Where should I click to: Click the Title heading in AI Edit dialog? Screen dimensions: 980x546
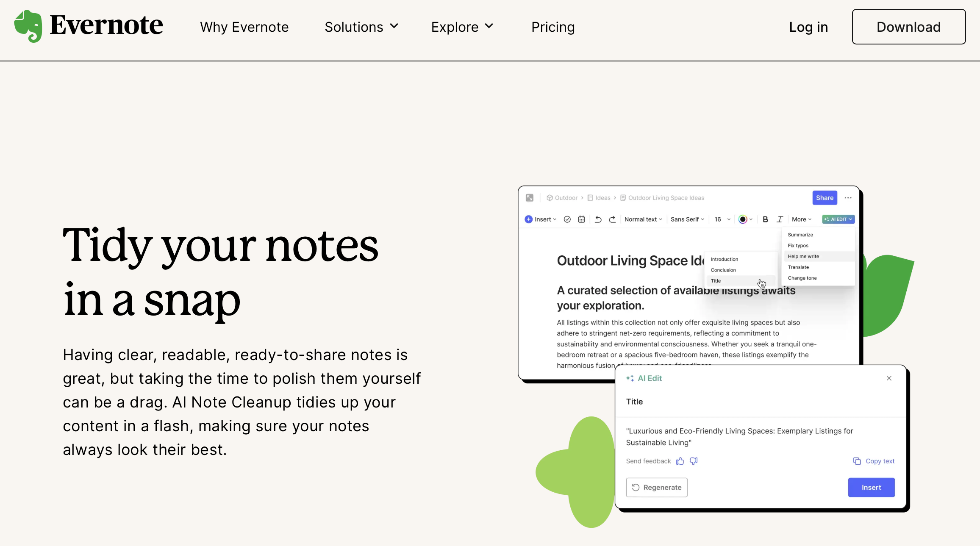point(634,402)
